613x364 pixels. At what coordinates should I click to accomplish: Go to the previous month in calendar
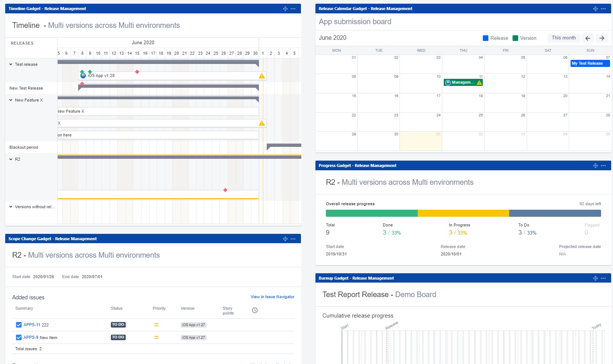(588, 38)
